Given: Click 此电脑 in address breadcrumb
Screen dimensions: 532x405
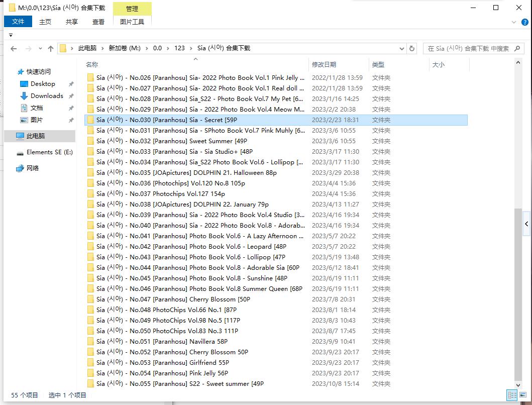Looking at the screenshot, I should coord(87,48).
